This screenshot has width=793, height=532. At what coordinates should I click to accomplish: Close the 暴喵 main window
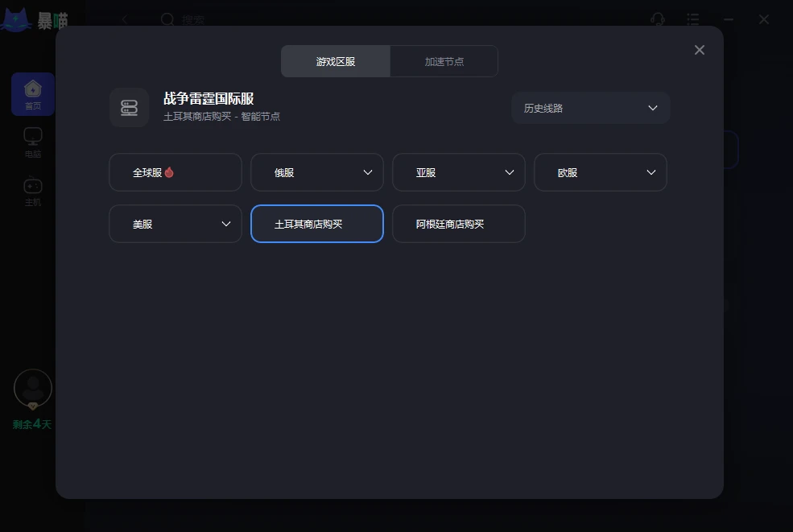click(x=764, y=20)
